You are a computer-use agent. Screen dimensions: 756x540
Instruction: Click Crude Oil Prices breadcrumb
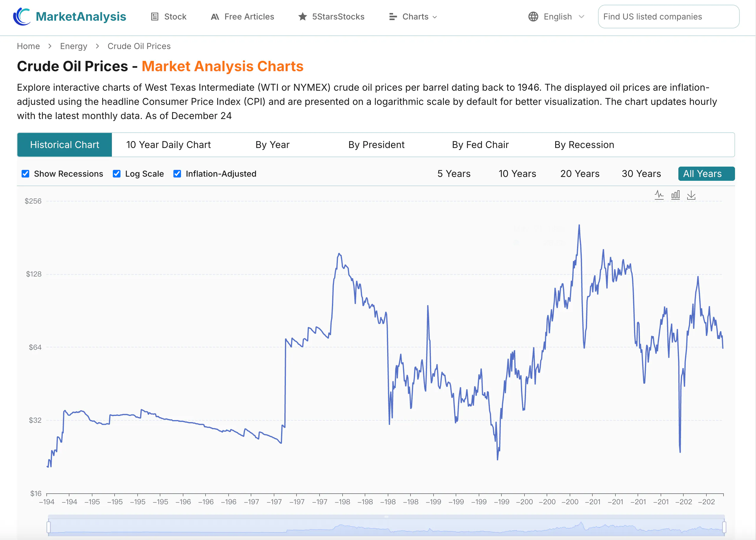tap(139, 46)
